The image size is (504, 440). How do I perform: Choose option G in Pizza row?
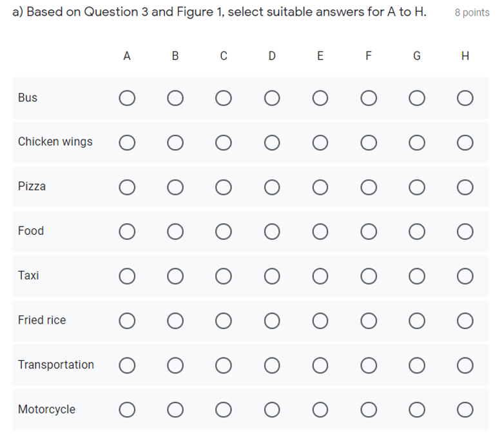417,187
